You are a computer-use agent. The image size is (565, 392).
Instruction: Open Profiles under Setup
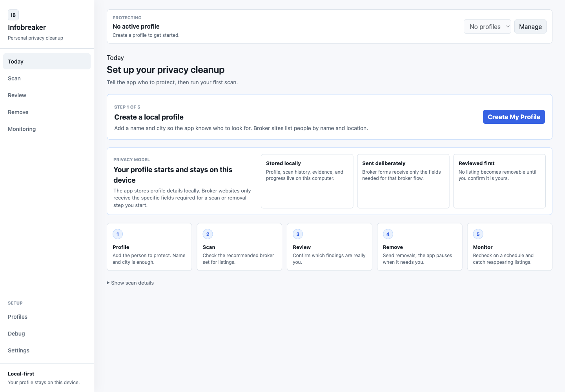47,317
